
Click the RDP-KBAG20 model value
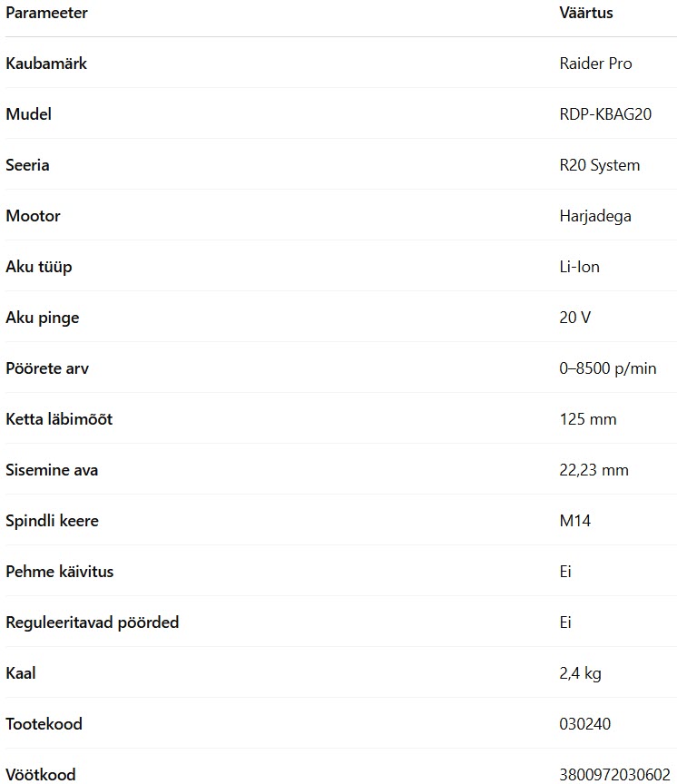(x=605, y=114)
